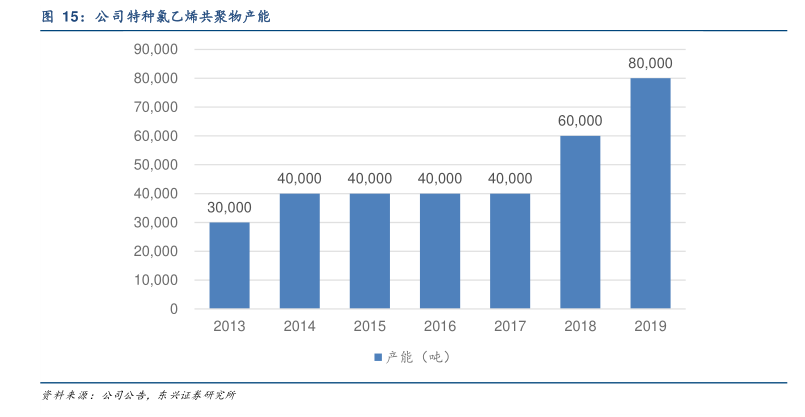Select the tallest bar, 2019
805x417 pixels.
coord(650,194)
